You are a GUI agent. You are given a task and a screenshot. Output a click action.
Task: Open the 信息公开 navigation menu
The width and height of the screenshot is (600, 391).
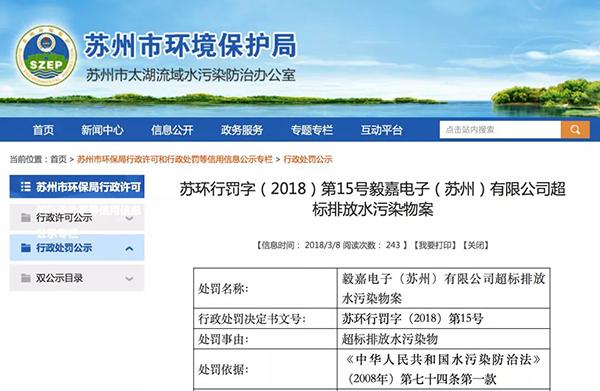(172, 130)
